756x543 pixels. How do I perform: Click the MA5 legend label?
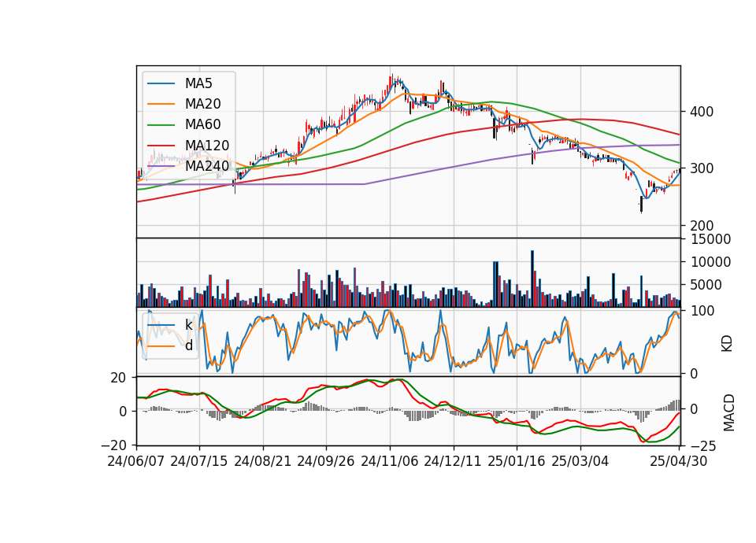198,83
